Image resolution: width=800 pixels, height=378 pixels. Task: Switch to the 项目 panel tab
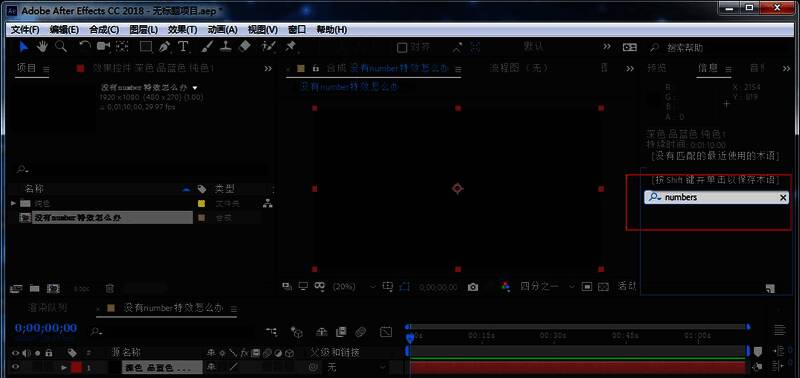point(27,68)
